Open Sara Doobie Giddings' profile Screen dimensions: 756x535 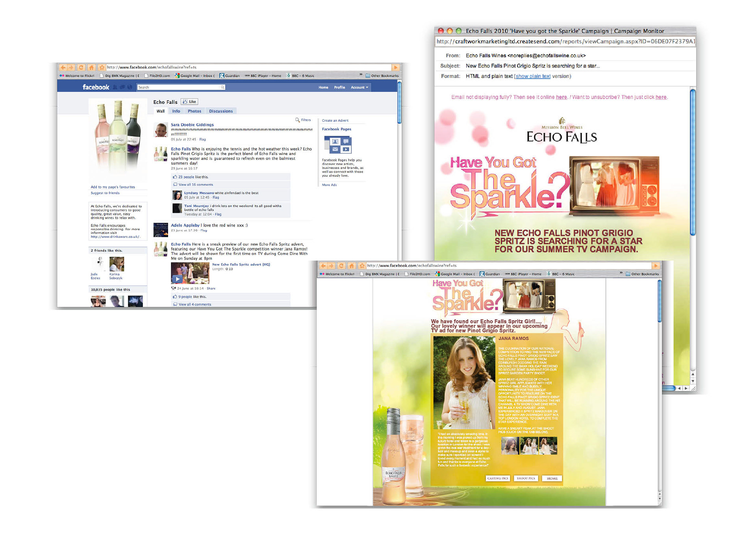(x=192, y=125)
